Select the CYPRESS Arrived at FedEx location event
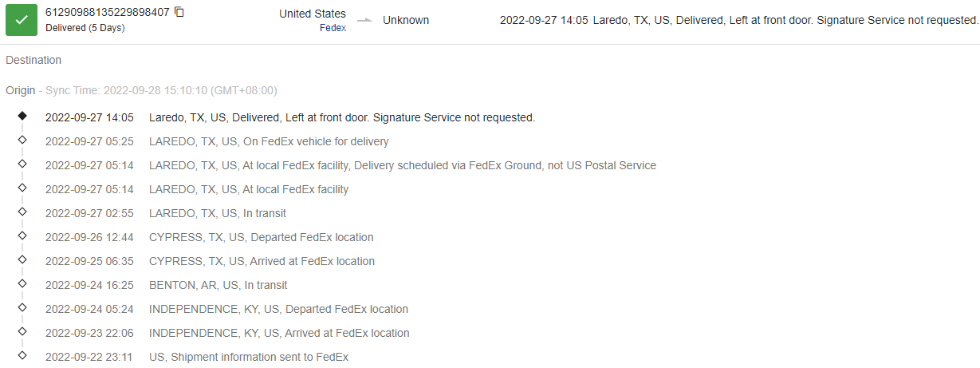980x368 pixels. 262,261
